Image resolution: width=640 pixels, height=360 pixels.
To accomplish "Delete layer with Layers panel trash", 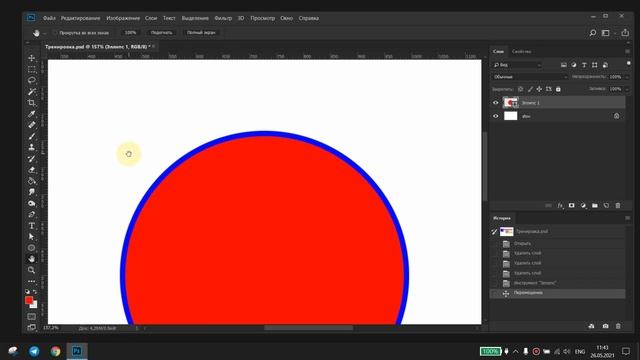I will coord(618,206).
